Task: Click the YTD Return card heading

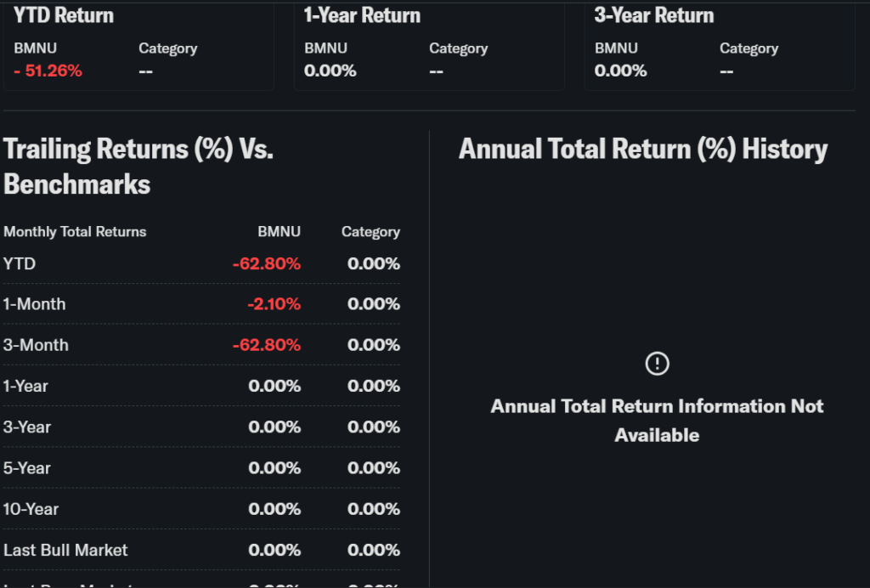Action: (64, 15)
